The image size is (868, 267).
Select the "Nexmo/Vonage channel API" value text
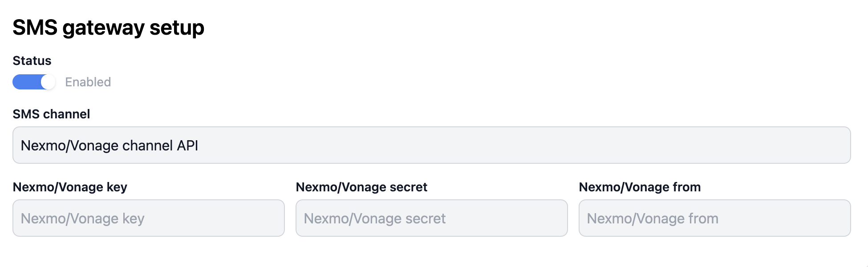pos(109,146)
